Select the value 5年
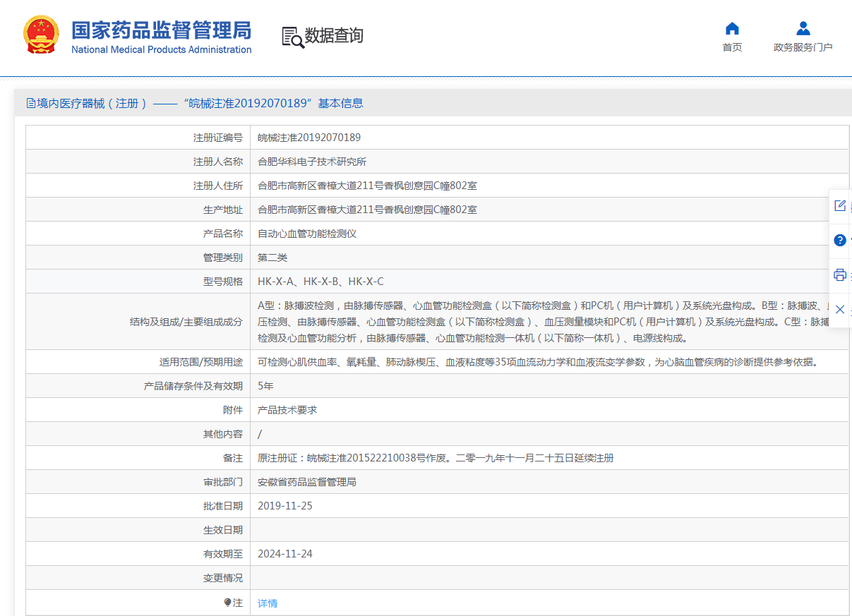The height and width of the screenshot is (616, 852). [265, 386]
